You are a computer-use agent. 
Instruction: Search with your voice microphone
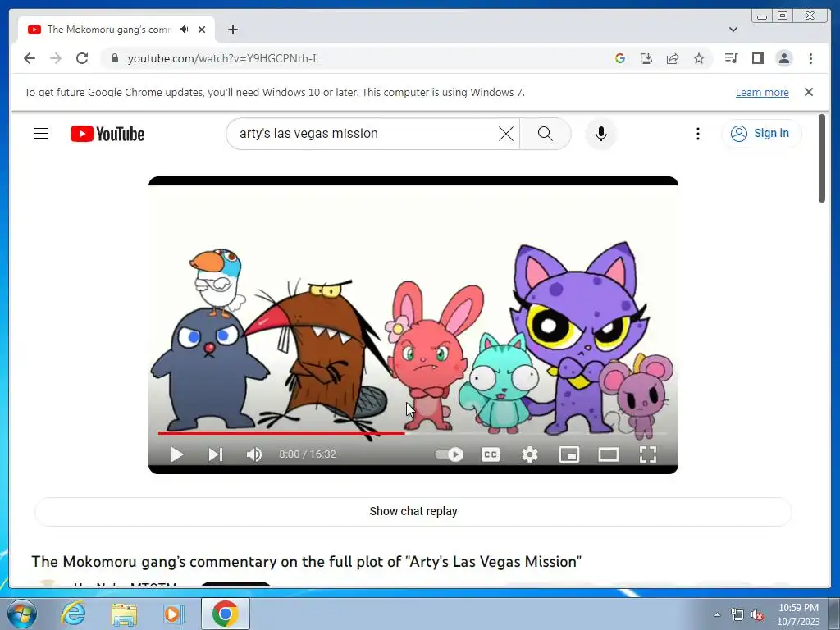(x=601, y=134)
